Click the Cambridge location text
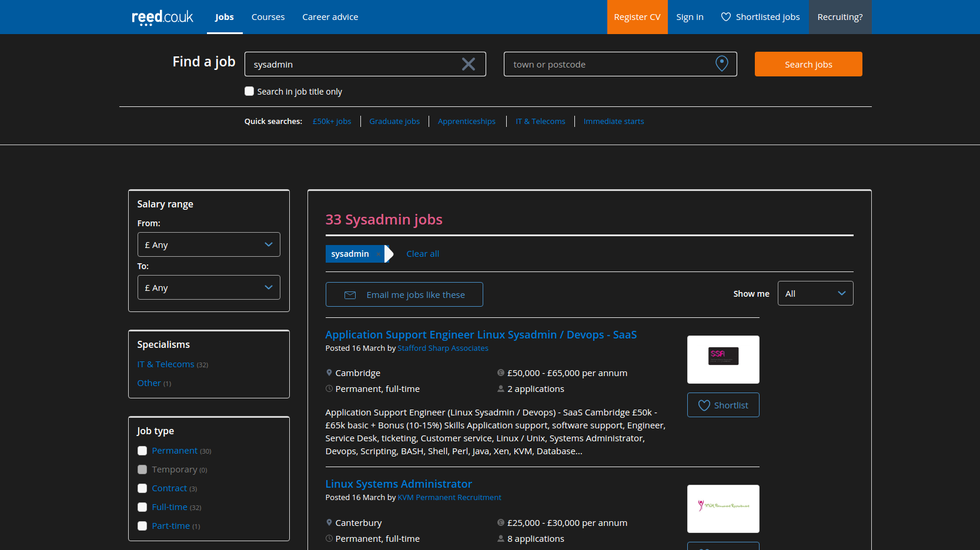The width and height of the screenshot is (980, 550). 358,373
